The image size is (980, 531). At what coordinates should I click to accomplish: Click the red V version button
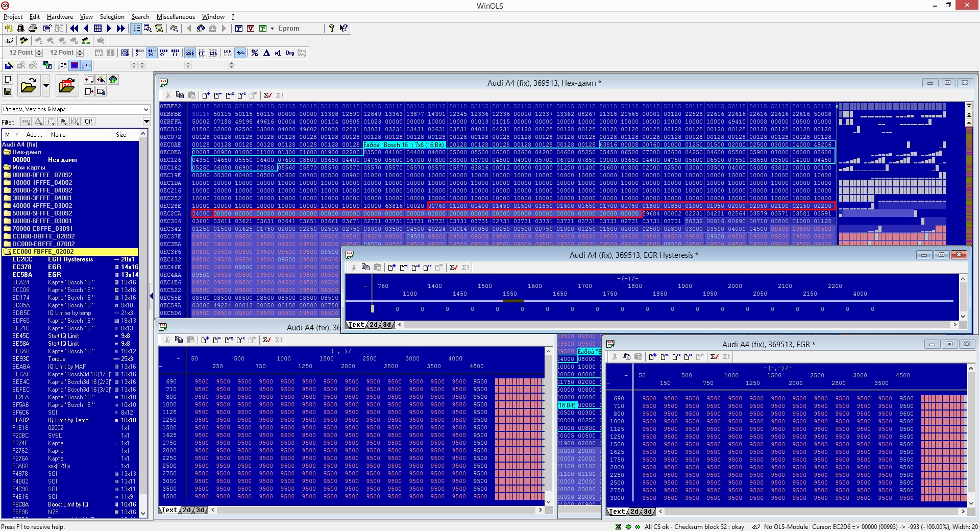click(x=251, y=29)
